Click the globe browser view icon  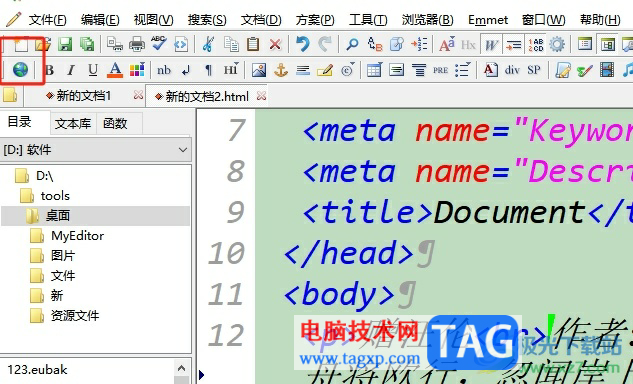tap(20, 69)
